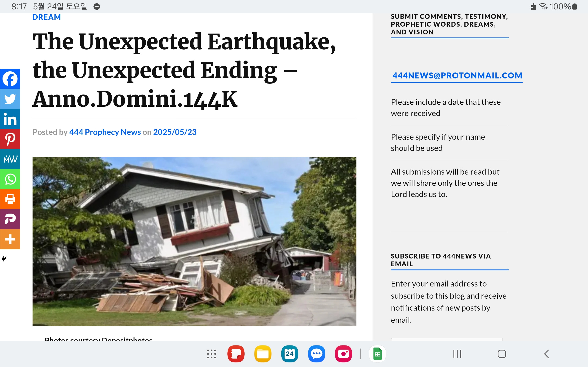The width and height of the screenshot is (588, 367).
Task: Show recent apps with navigation button
Action: (x=457, y=354)
